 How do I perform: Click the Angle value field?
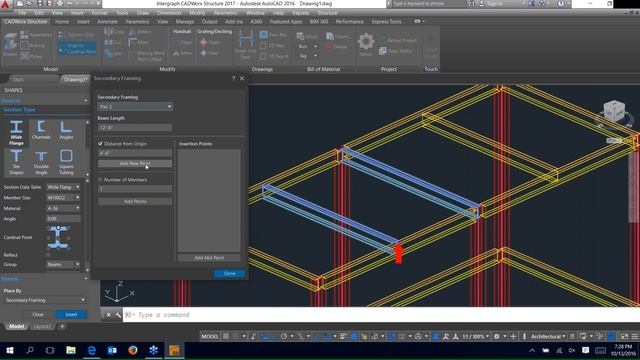point(63,219)
